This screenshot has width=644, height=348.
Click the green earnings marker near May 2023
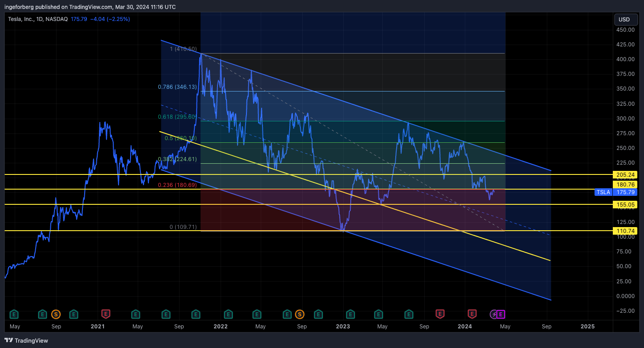pos(379,314)
